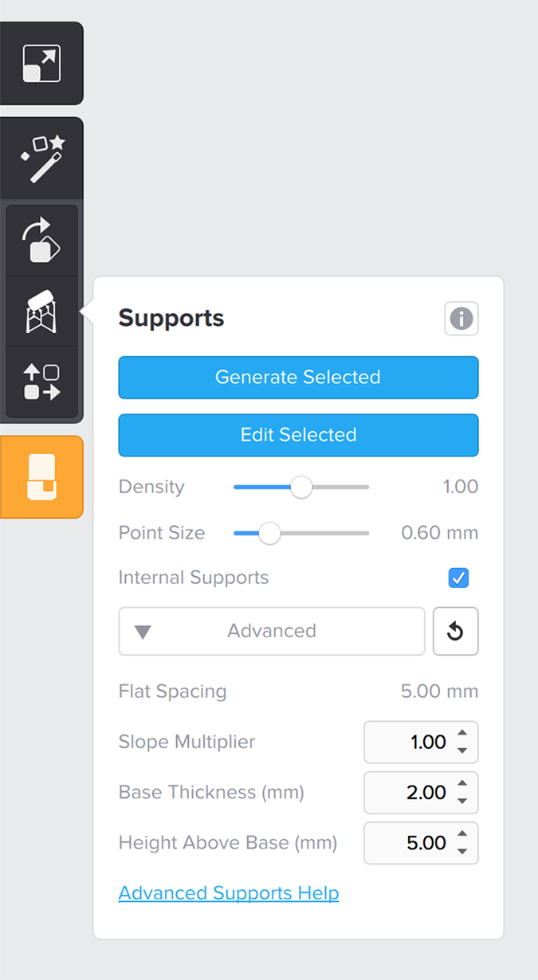Click the Density slider handle
The height and width of the screenshot is (980, 538).
click(300, 487)
